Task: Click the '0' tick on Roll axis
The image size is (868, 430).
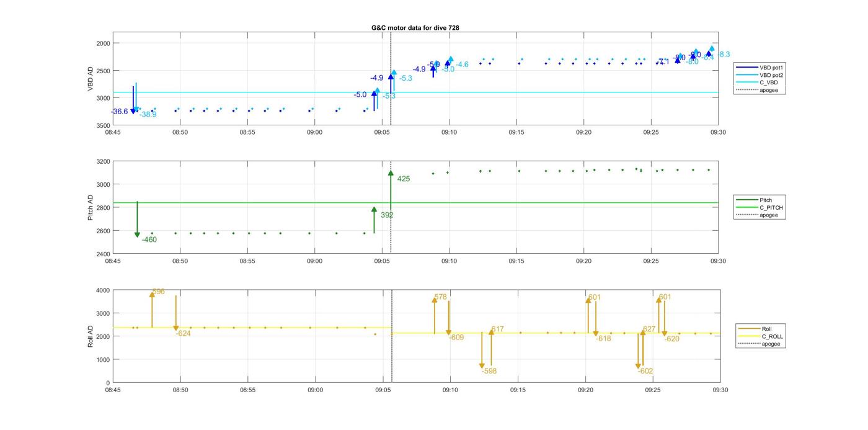Action: pos(108,383)
